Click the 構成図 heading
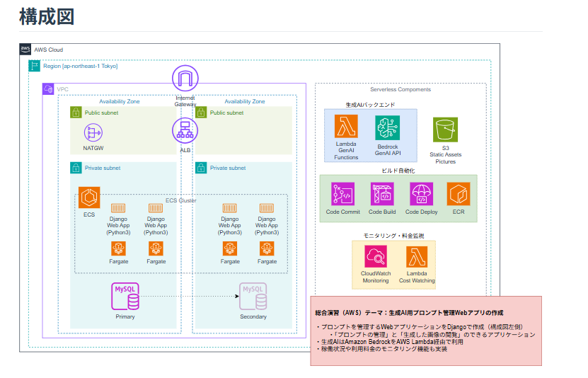Viewport: 588px width, 378px height. point(47,17)
